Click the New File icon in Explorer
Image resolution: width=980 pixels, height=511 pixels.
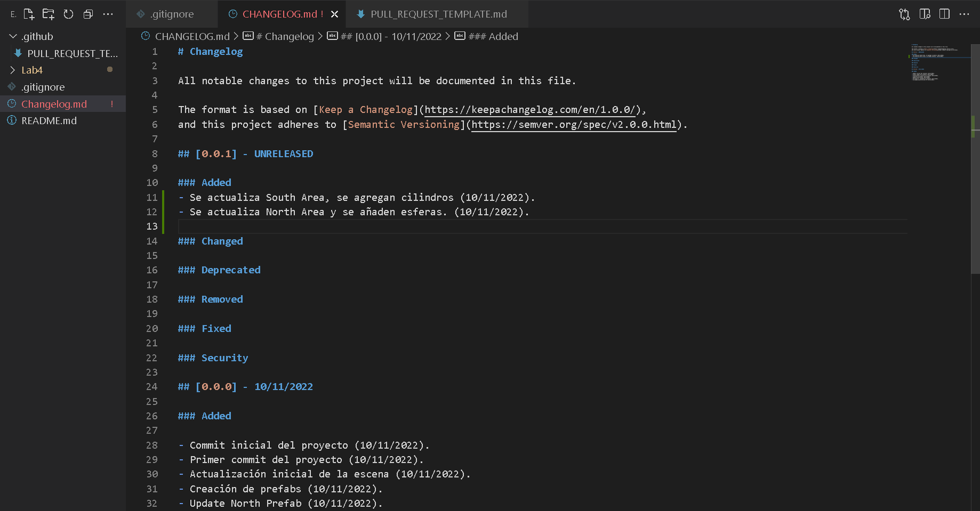[x=29, y=14]
